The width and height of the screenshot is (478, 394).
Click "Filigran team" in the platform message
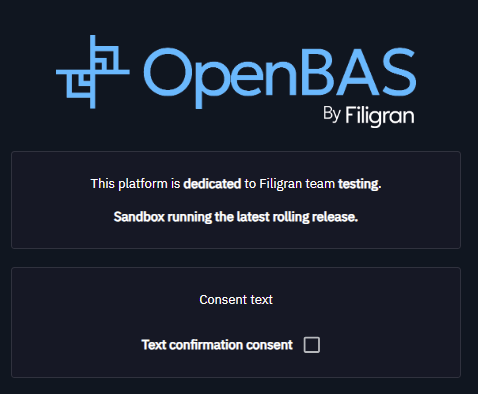point(297,184)
